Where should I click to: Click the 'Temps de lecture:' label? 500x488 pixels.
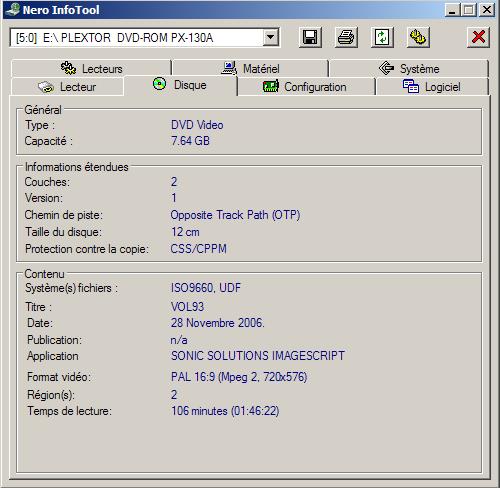(69, 411)
